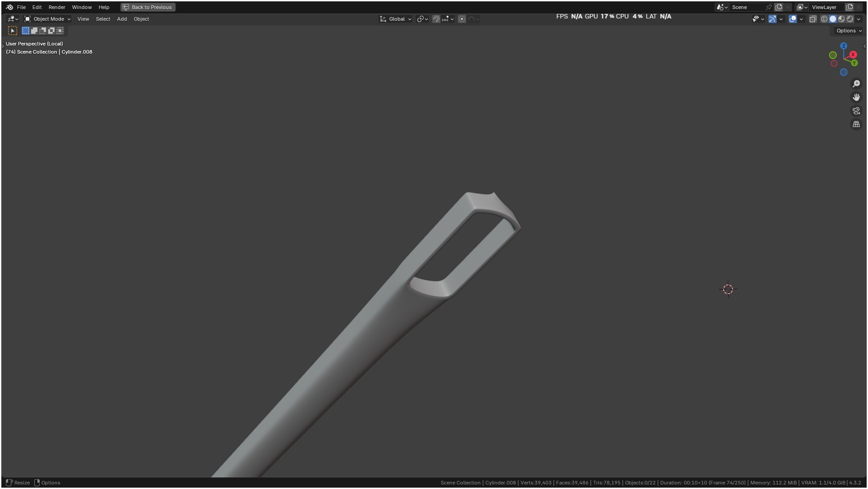This screenshot has height=489, width=868.
Task: Toggle the snapping magnet icon
Action: tap(436, 19)
